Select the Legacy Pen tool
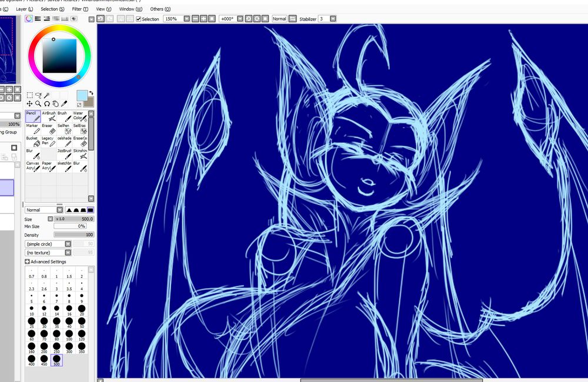Screen dimensions: 588x382 tap(49, 141)
